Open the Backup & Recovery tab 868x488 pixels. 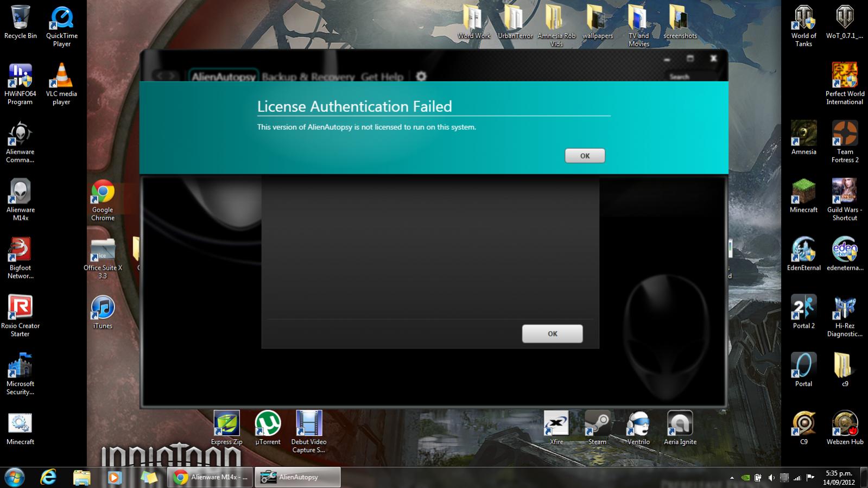point(308,77)
